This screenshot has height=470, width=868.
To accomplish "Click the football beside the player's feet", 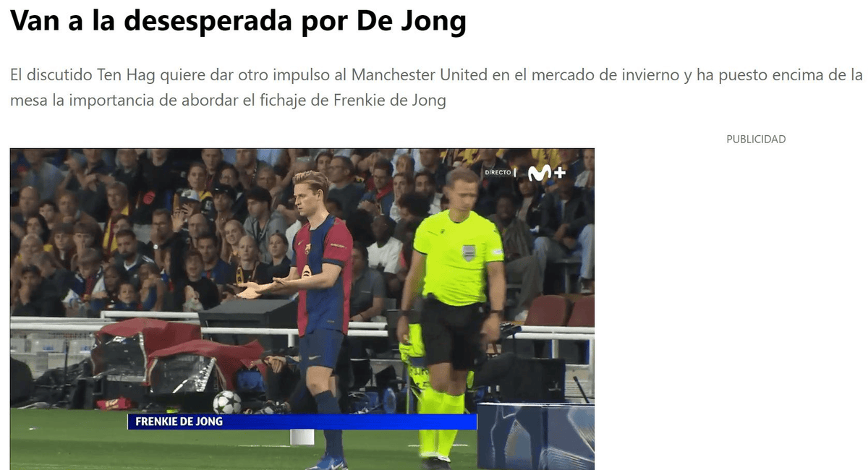I will point(227,402).
